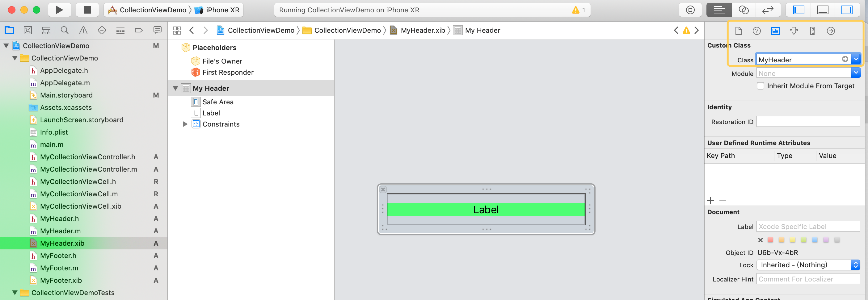Image resolution: width=868 pixels, height=300 pixels.
Task: Select the blue label color swatch
Action: [815, 240]
